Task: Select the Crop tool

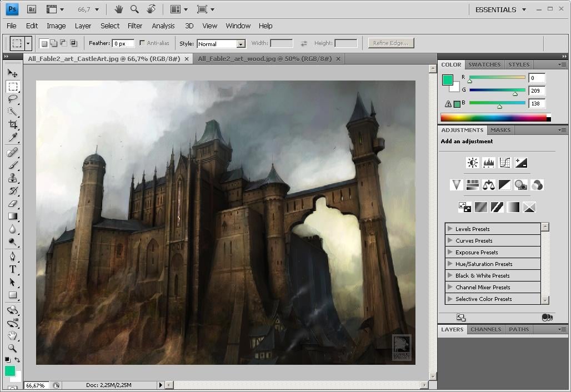Action: point(12,125)
